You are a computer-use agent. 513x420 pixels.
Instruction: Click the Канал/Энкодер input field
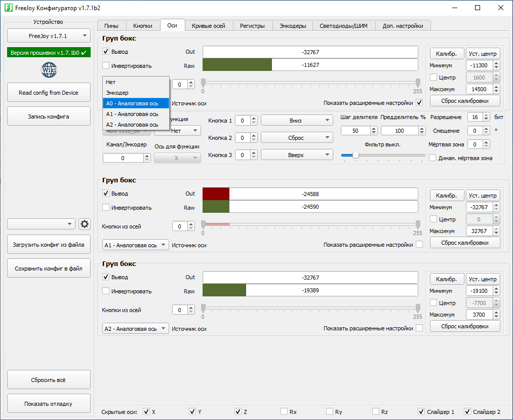[x=123, y=158]
